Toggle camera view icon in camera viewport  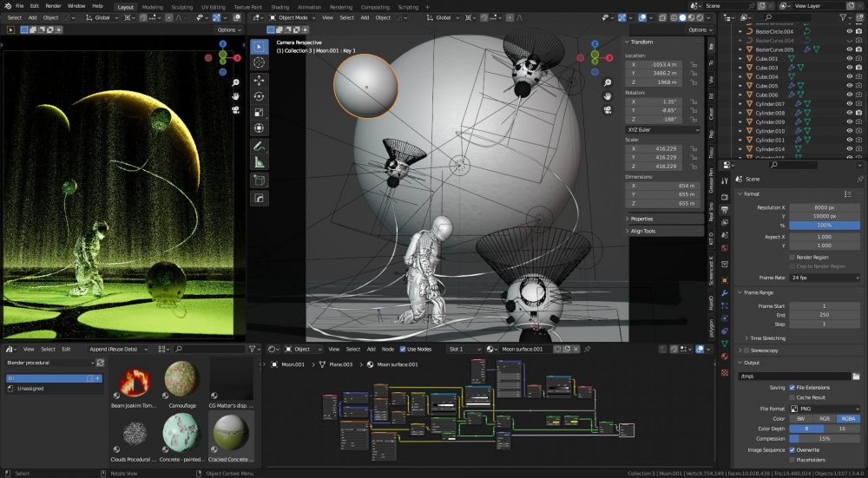pos(608,109)
